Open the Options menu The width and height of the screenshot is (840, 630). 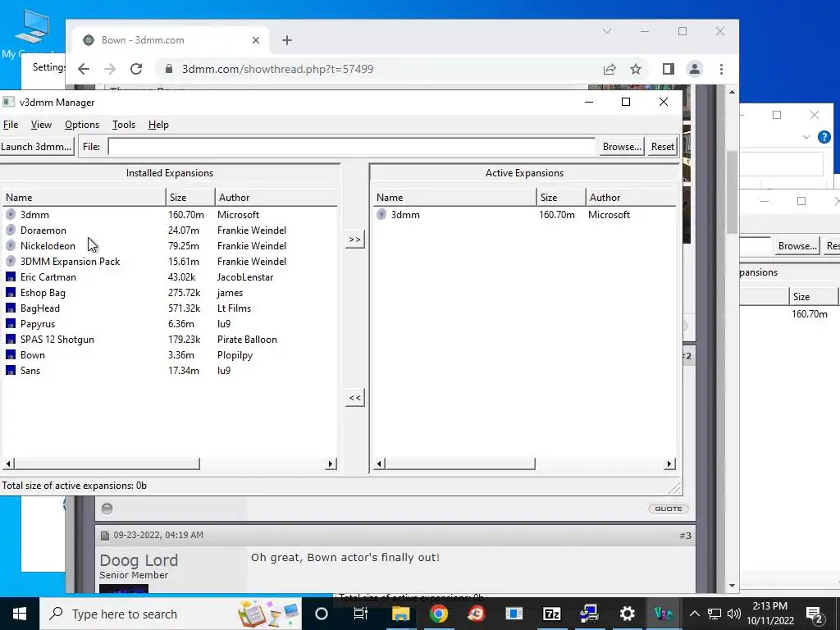(x=82, y=125)
